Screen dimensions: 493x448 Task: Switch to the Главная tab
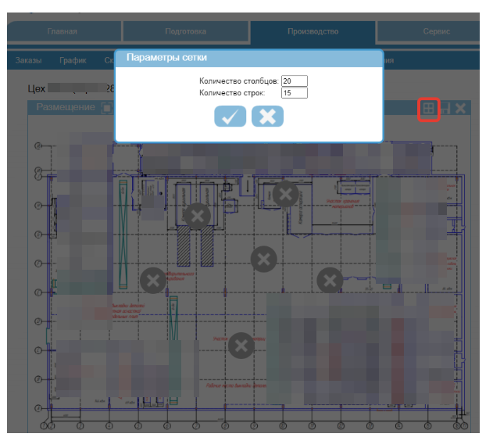coord(63,32)
